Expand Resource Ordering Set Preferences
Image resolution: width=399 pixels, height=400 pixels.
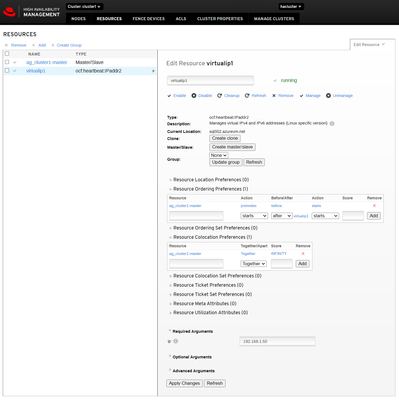click(x=213, y=228)
